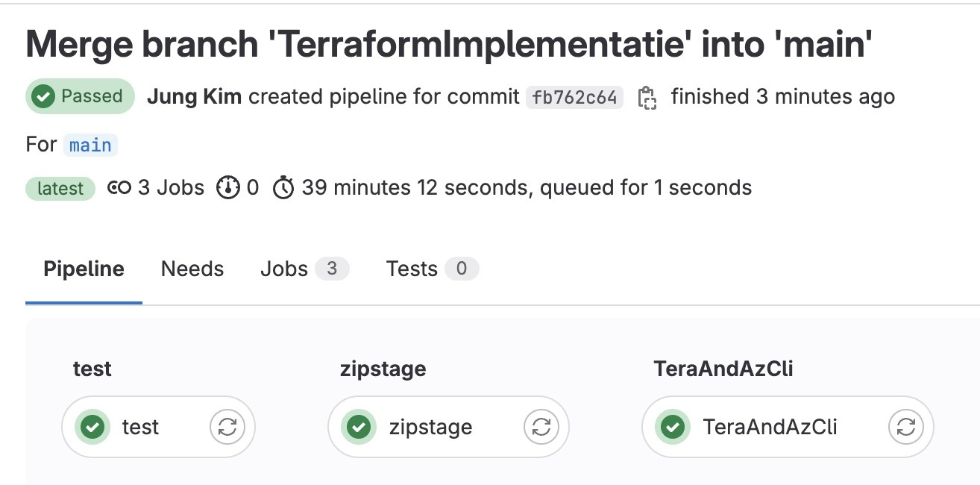Image resolution: width=980 pixels, height=485 pixels.
Task: Switch to the Needs tab
Action: tap(192, 269)
